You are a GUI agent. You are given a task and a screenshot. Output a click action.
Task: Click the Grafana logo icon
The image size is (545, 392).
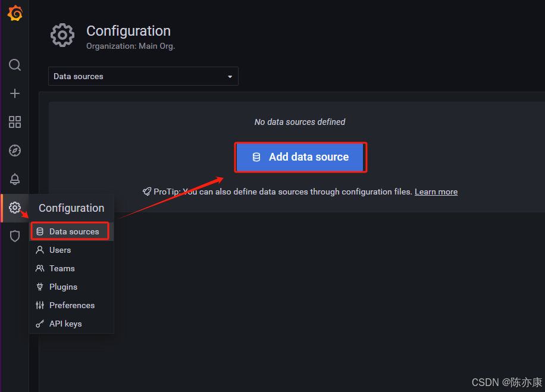[x=15, y=14]
